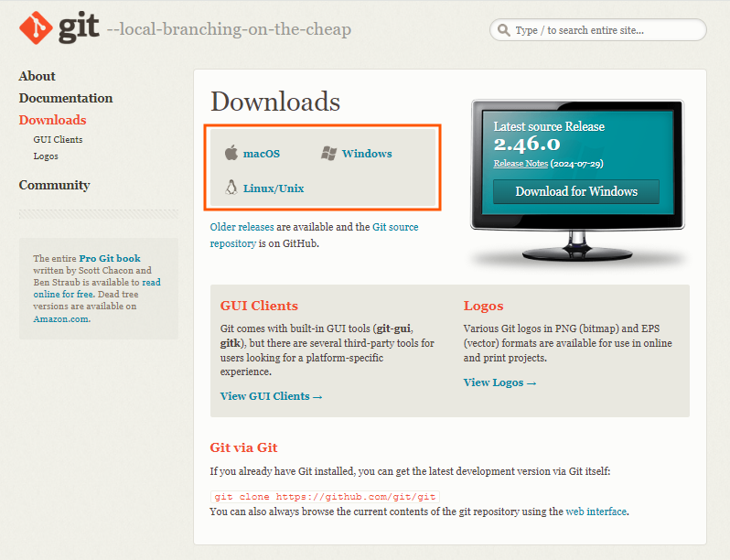Image resolution: width=730 pixels, height=560 pixels.
Task: Open the Community section
Action: [x=54, y=185]
